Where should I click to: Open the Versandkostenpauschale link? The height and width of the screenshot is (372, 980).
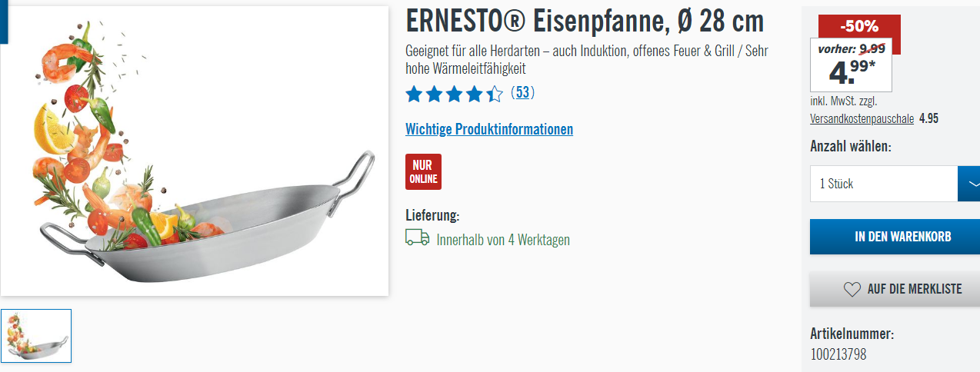862,118
